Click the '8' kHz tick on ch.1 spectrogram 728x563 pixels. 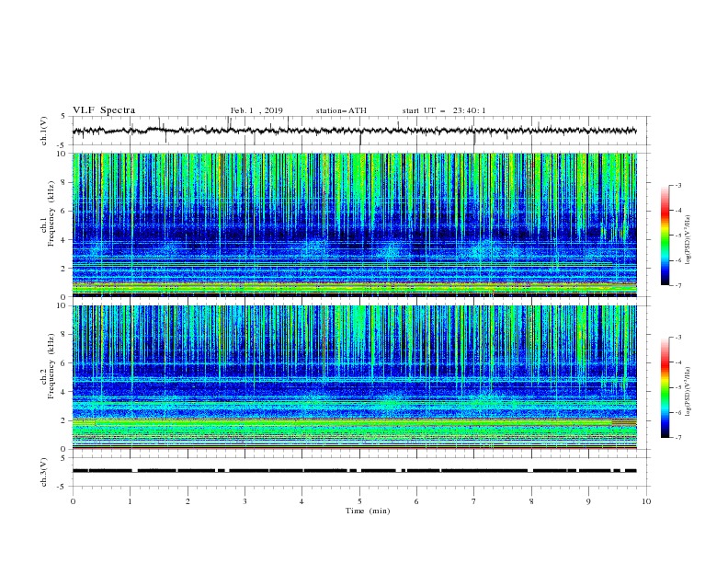click(x=64, y=182)
